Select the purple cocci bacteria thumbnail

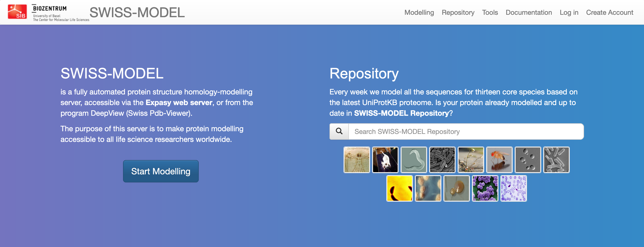pyautogui.click(x=485, y=188)
